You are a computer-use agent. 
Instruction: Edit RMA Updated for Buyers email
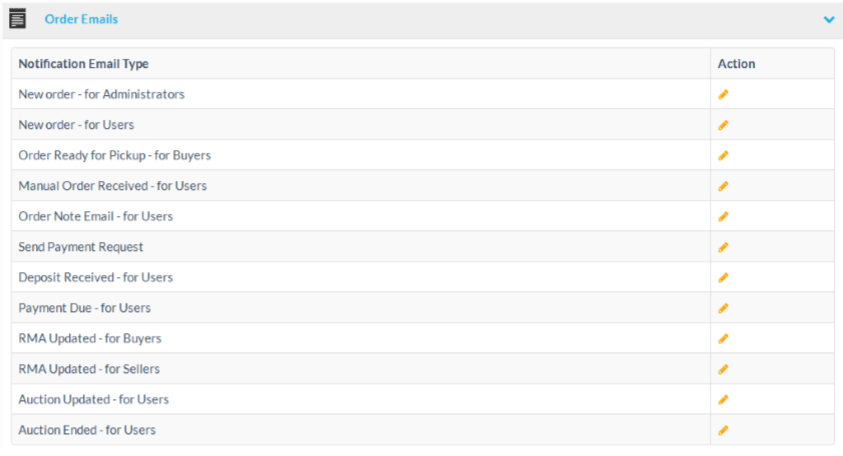coord(723,338)
